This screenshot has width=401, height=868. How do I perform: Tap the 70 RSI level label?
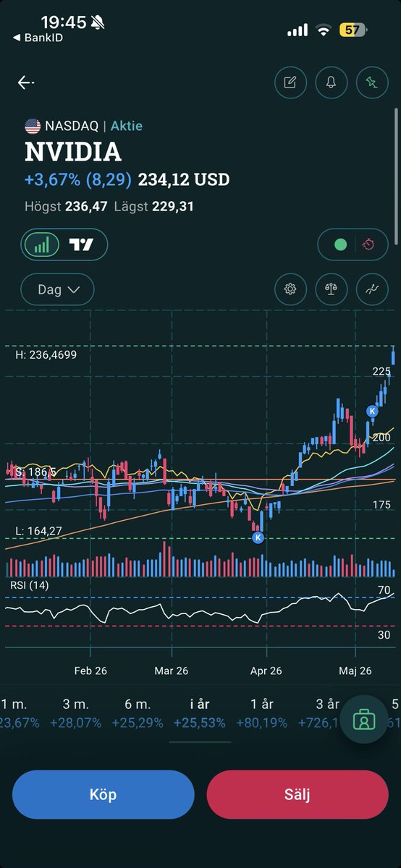pos(384,591)
